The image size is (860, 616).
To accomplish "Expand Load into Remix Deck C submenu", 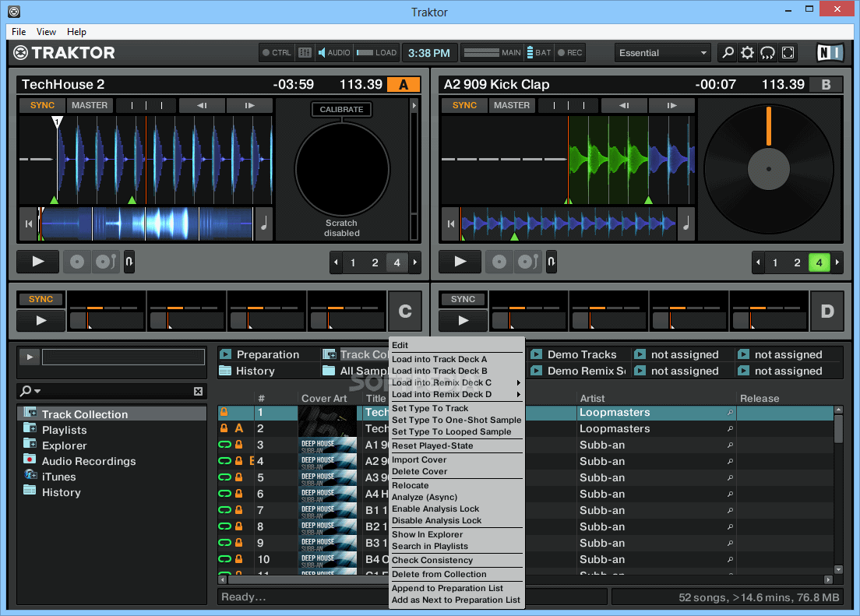I will (x=456, y=382).
